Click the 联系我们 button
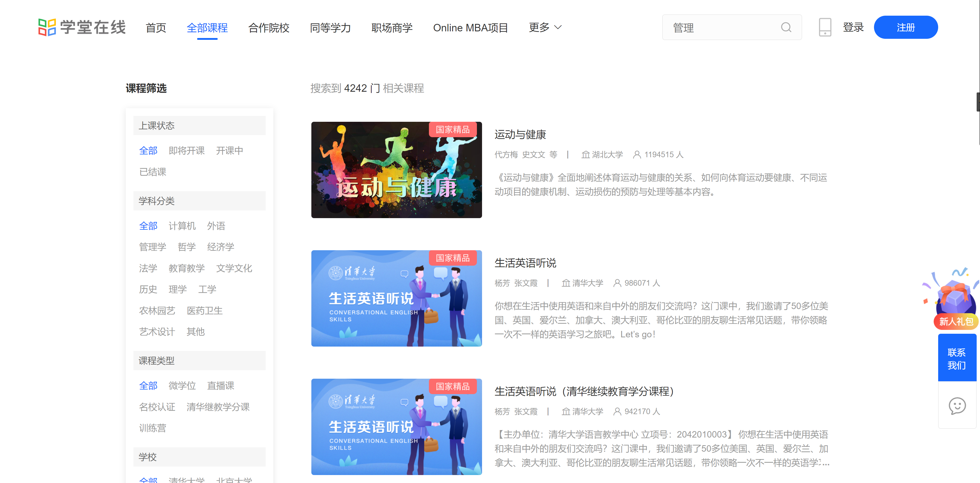Viewport: 980px width, 483px height. pos(957,358)
